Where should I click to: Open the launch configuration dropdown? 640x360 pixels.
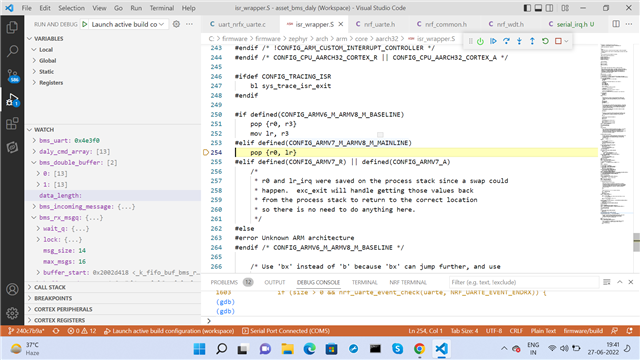127,24
